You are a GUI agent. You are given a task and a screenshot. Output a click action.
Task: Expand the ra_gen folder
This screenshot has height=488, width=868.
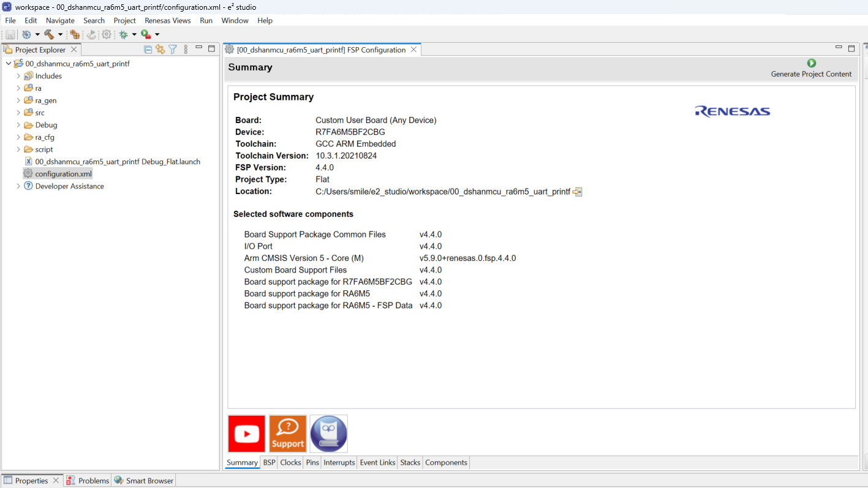(x=18, y=100)
